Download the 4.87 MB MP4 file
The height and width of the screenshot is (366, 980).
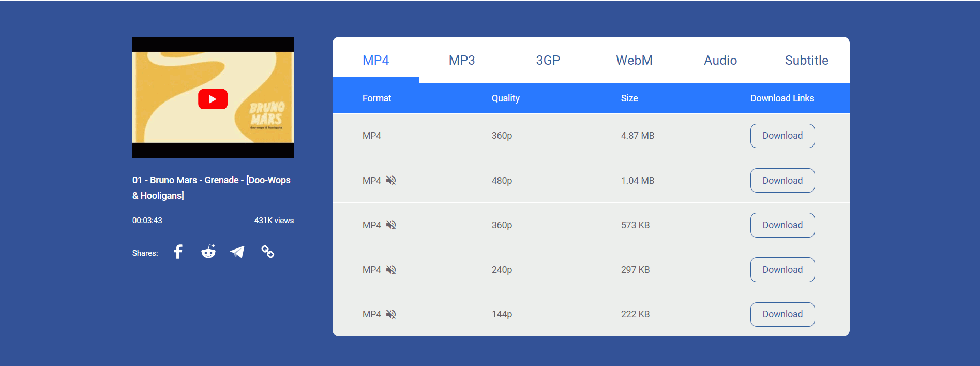point(782,136)
